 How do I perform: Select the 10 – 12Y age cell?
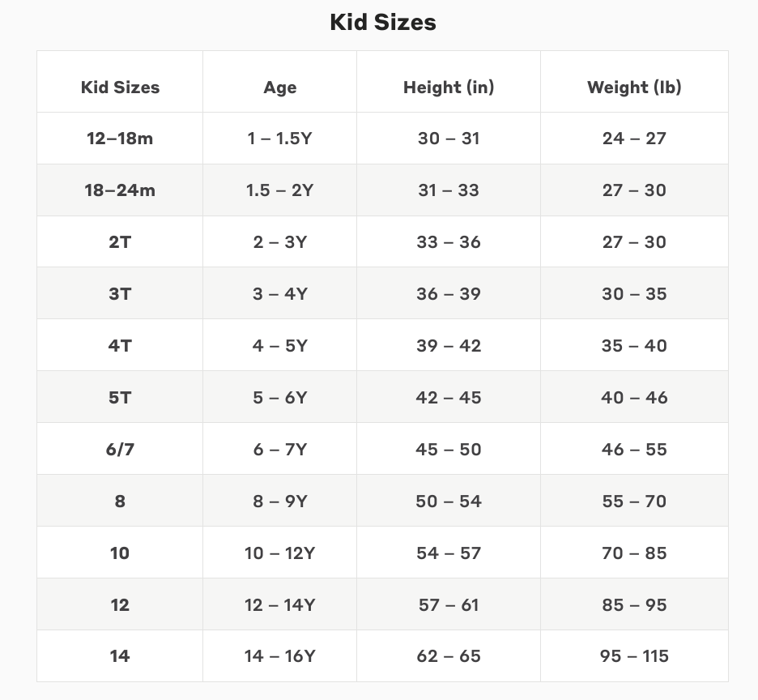[279, 553]
